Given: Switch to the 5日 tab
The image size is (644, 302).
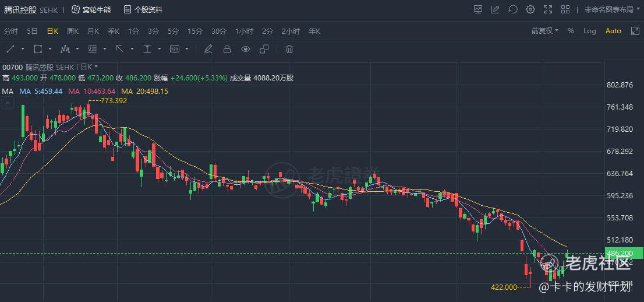Looking at the screenshot, I should click(x=32, y=31).
